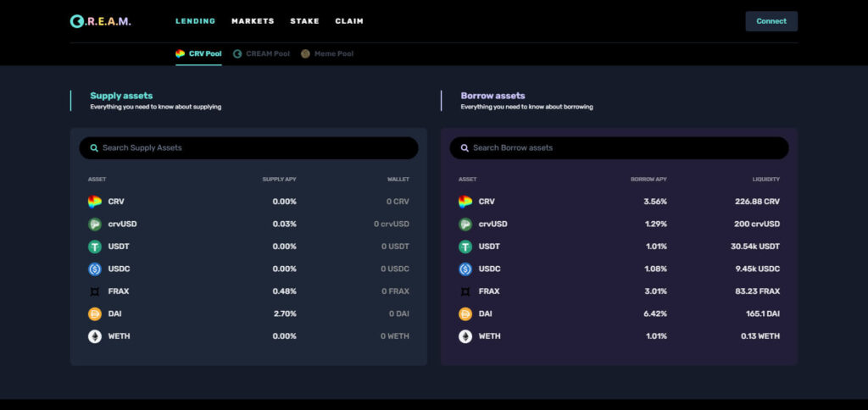Click the 0 crvUSD wallet balance
This screenshot has width=868, height=410.
click(x=392, y=224)
